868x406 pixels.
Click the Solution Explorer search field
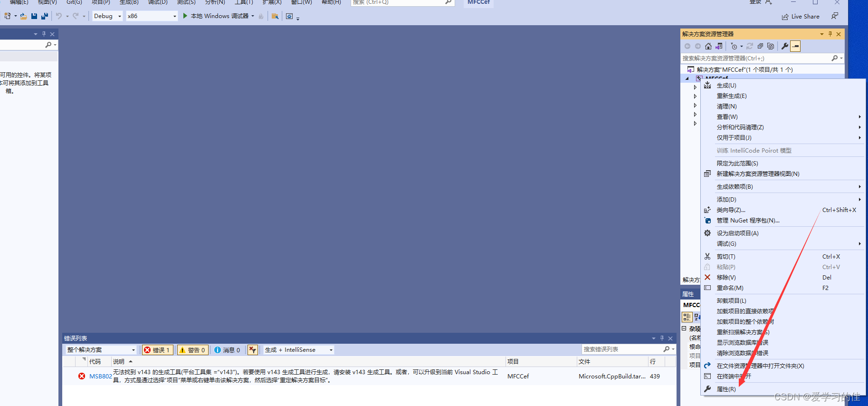(756, 58)
